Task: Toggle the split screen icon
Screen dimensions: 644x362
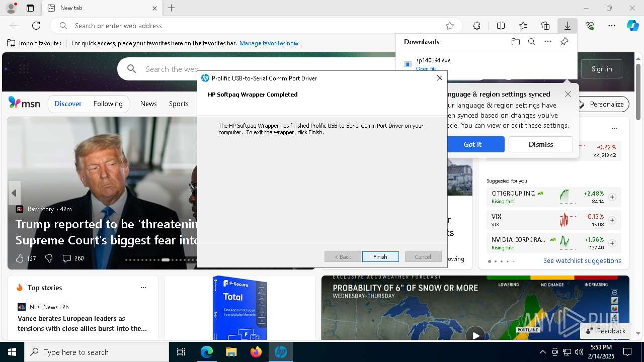Action: [x=501, y=26]
